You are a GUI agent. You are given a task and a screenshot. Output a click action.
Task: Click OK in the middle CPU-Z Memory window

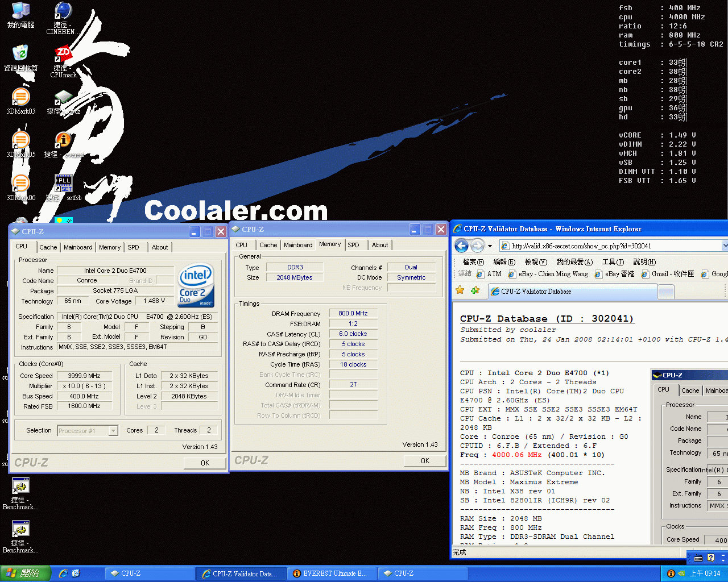tap(425, 461)
